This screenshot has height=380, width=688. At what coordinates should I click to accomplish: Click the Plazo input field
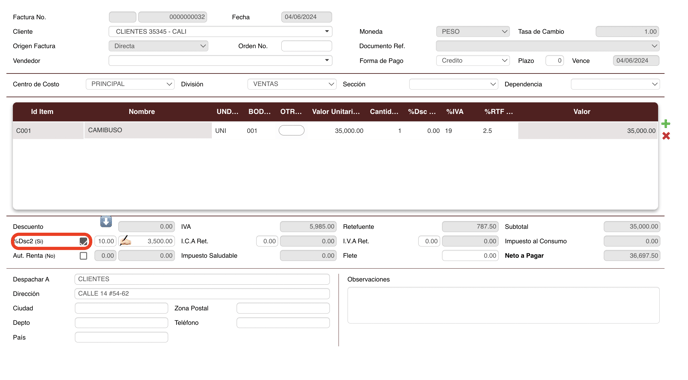555,61
